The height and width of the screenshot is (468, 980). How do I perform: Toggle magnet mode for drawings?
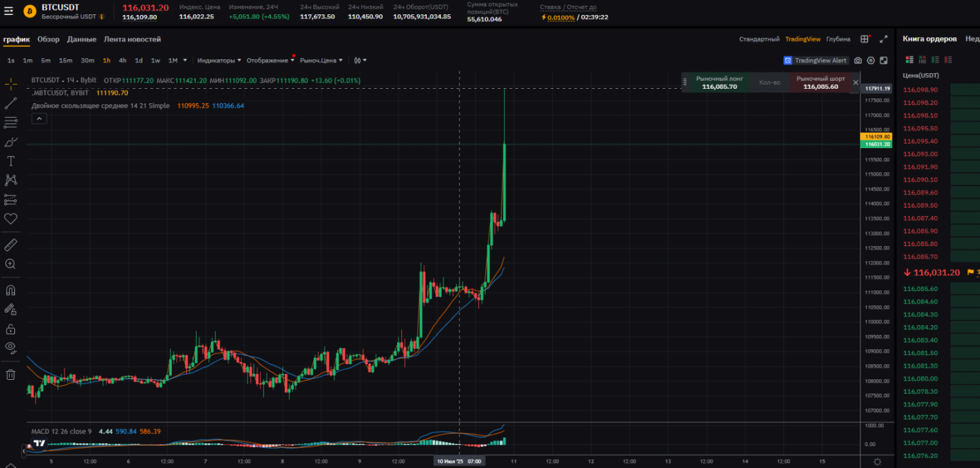click(10, 290)
